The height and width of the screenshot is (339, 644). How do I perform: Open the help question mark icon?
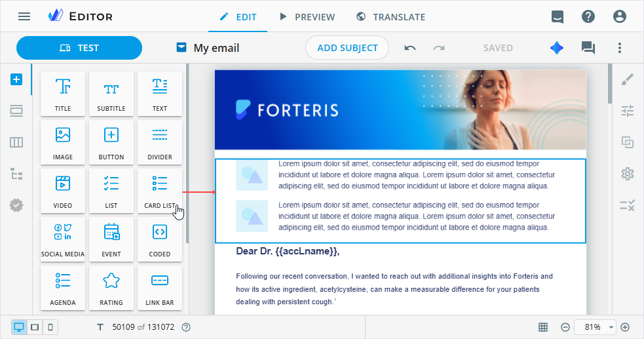click(x=588, y=16)
